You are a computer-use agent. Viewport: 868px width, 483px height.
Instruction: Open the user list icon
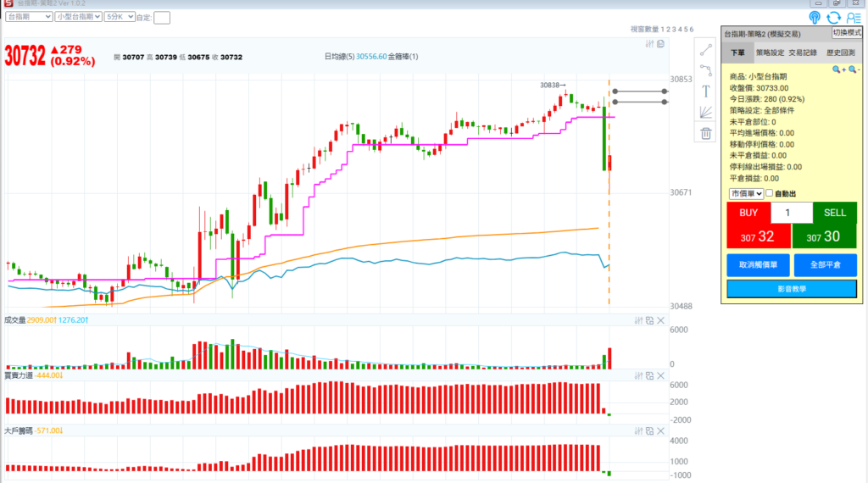(x=854, y=17)
